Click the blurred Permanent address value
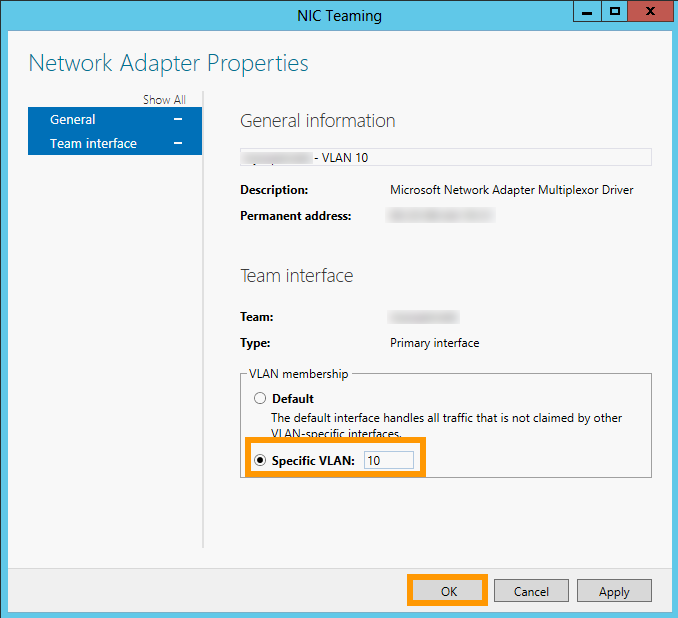This screenshot has height=618, width=678. click(x=440, y=215)
